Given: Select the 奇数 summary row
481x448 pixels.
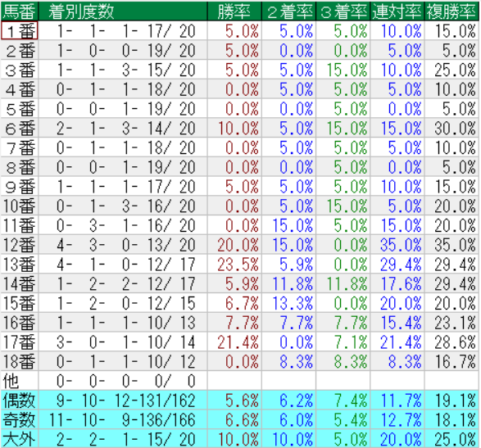Looking at the screenshot, I should tap(239, 420).
